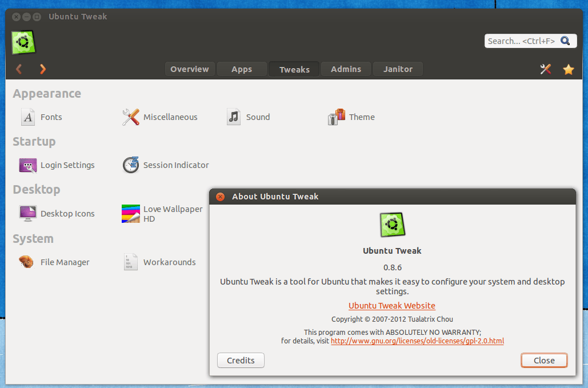Select the Miscellaneous tweaks icon
Screen dimensions: 588x388
(x=131, y=117)
